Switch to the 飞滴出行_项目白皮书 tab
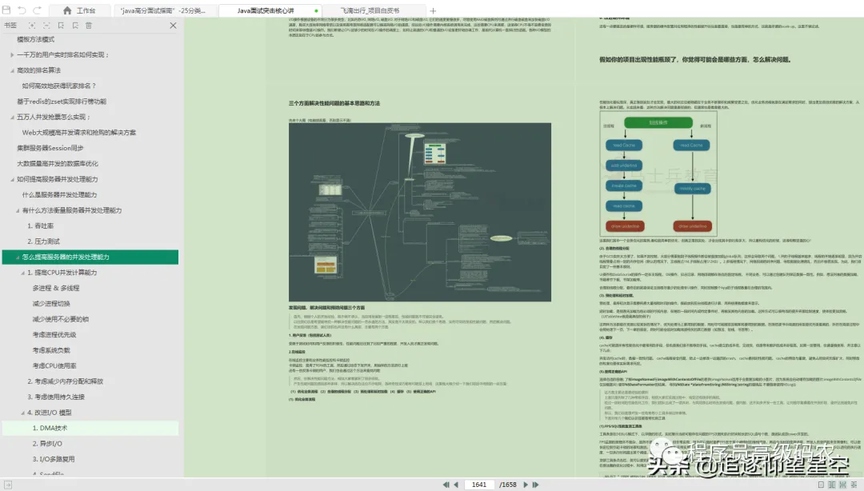The image size is (864, 491). [374, 10]
